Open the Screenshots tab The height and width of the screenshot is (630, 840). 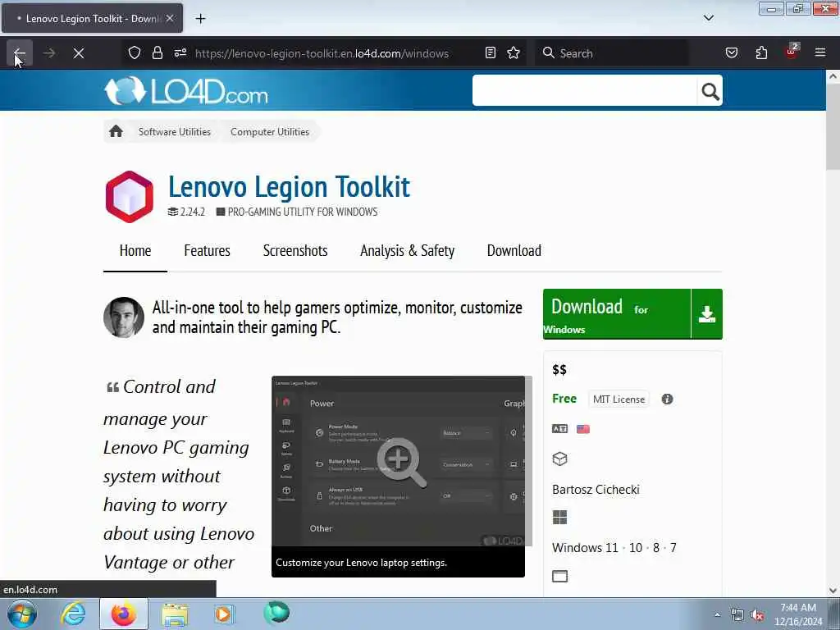click(295, 251)
